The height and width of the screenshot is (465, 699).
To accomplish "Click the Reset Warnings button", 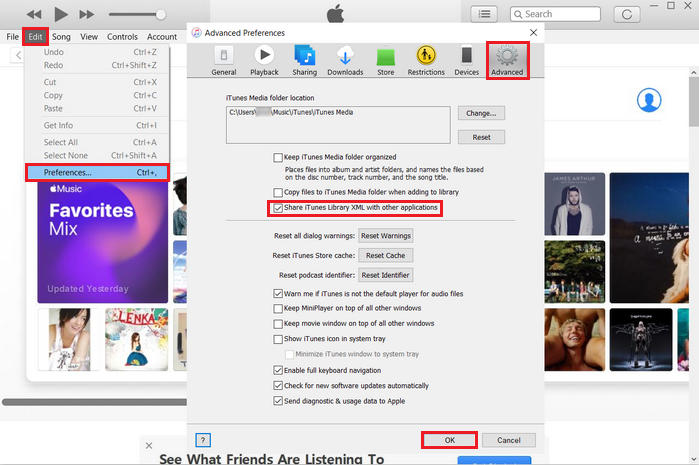I will pyautogui.click(x=386, y=236).
